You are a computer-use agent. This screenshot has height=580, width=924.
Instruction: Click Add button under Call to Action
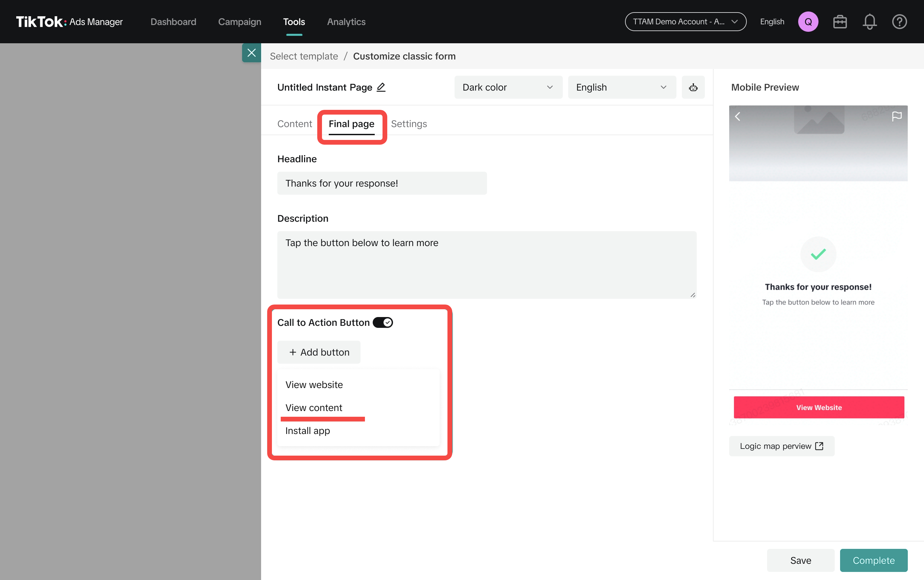point(319,352)
